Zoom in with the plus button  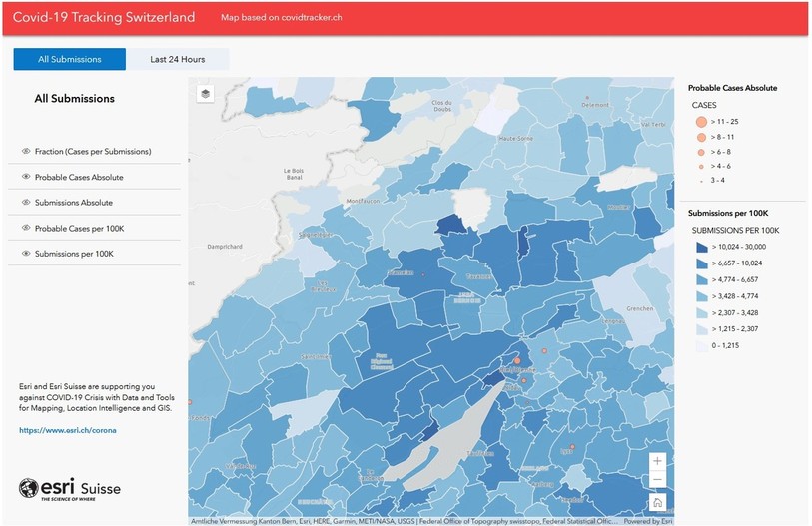click(657, 461)
